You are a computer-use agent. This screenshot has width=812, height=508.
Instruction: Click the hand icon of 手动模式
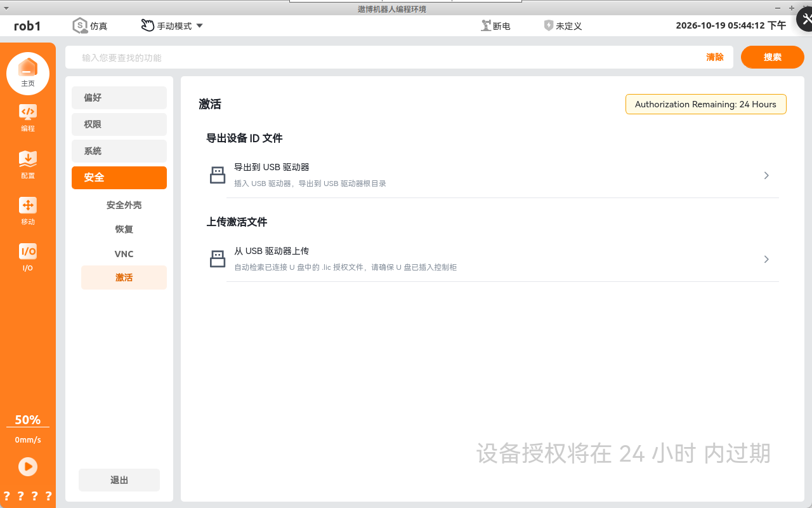pos(148,26)
